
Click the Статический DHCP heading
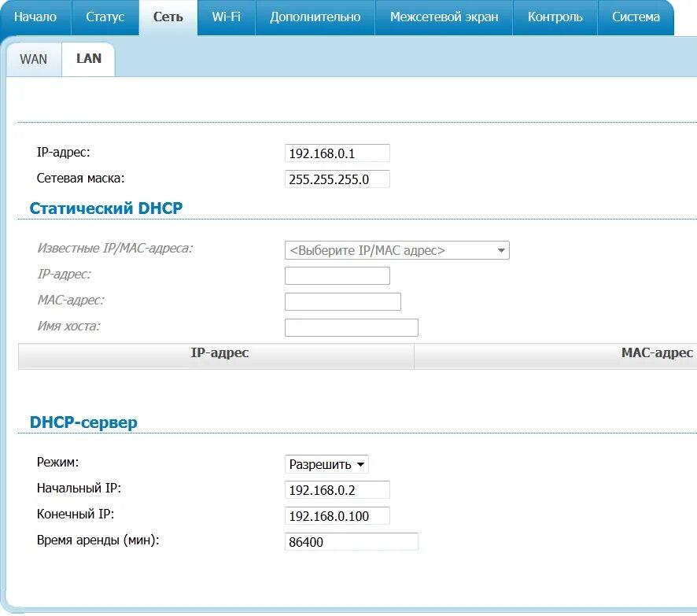105,208
